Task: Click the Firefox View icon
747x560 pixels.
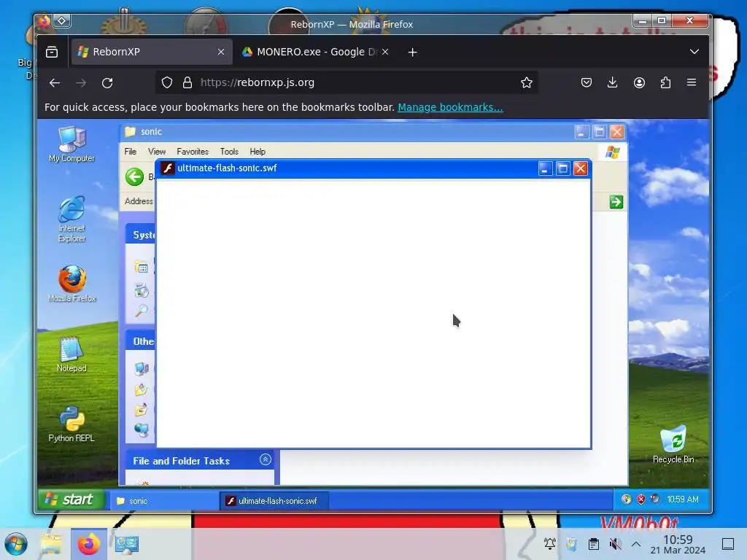Action: click(x=52, y=52)
